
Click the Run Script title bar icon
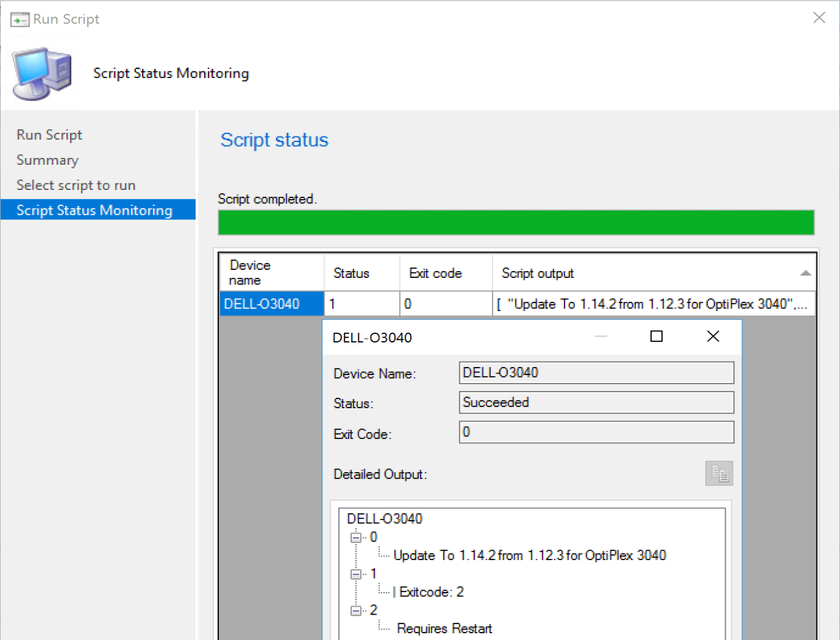point(20,20)
